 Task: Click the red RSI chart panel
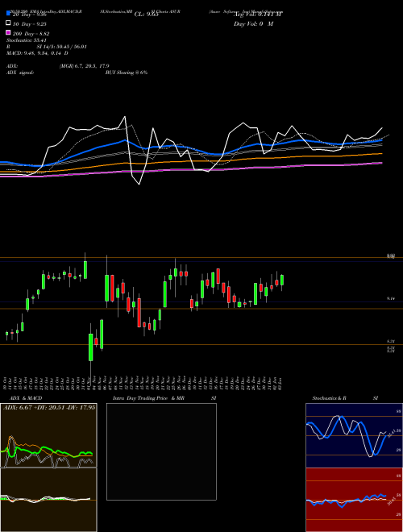pyautogui.click(x=354, y=500)
